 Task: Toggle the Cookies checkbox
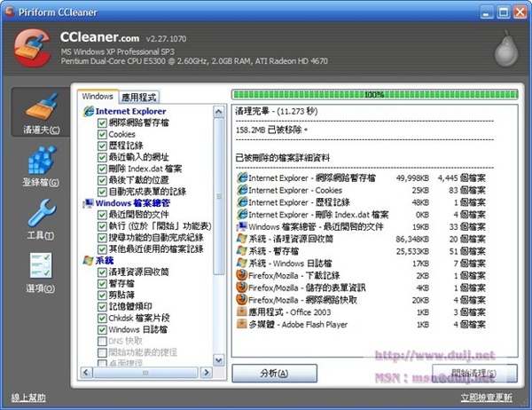click(102, 135)
